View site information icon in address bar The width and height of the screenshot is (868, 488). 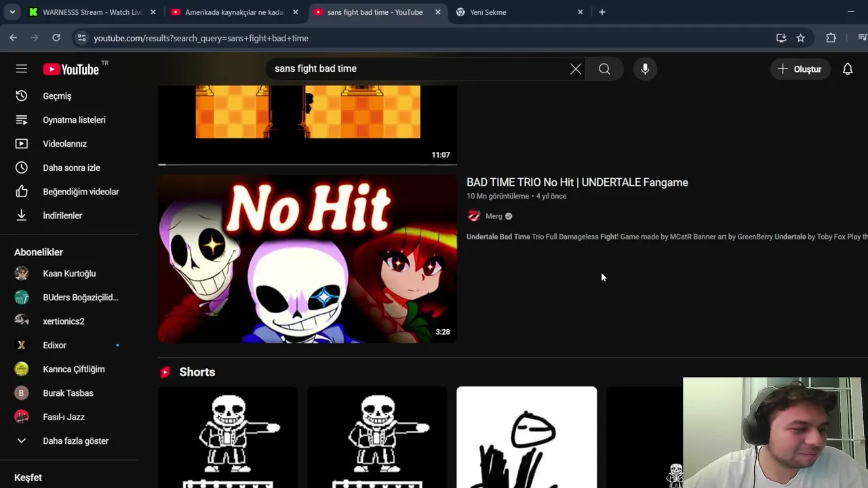coord(82,38)
